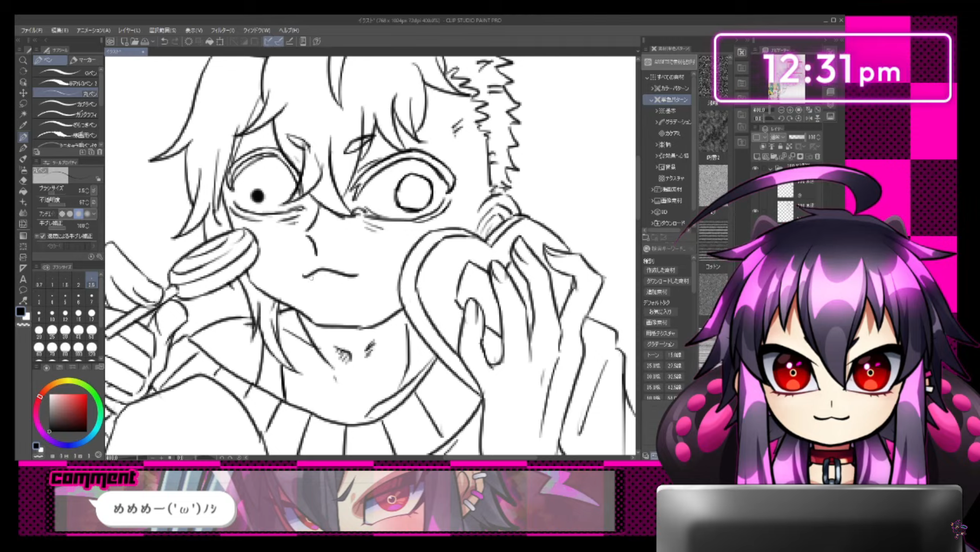This screenshot has width=980, height=552.
Task: Toggle visibility eye of the top layer folder
Action: pyautogui.click(x=755, y=168)
